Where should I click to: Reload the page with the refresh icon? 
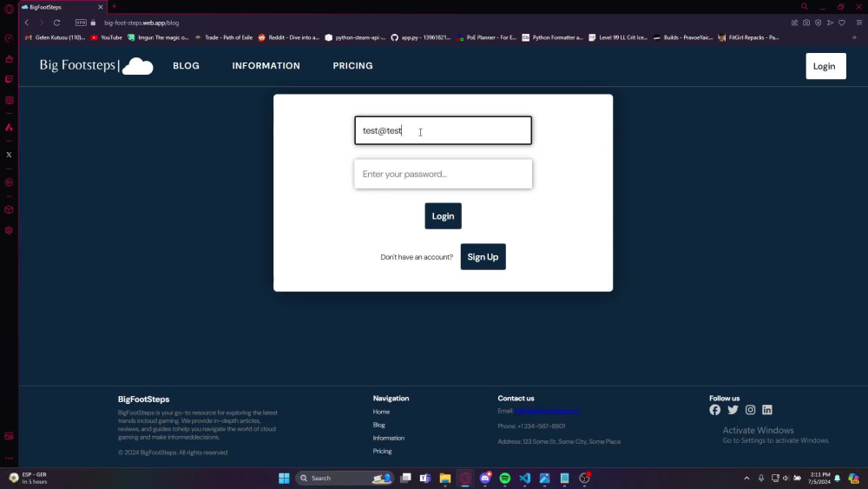click(56, 23)
